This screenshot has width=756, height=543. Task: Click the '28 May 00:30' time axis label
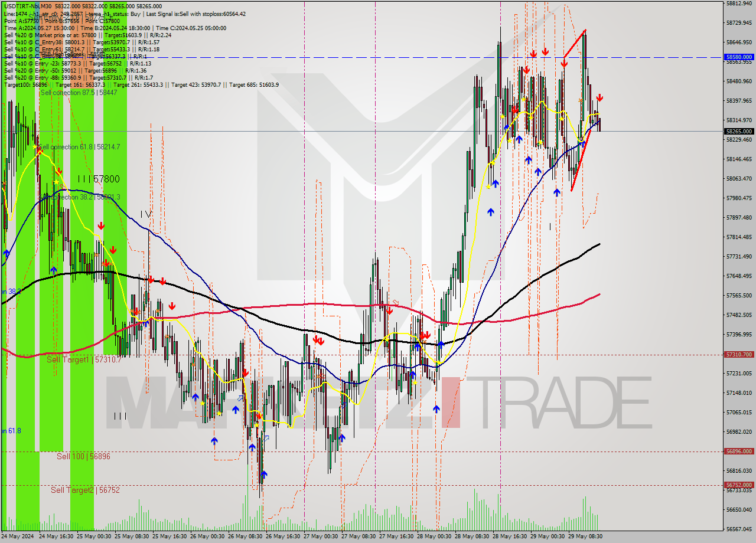[434, 537]
